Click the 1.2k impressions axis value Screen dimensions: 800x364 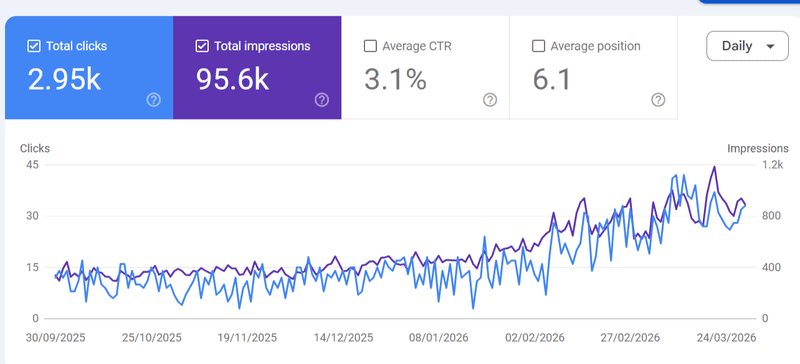[x=772, y=165]
